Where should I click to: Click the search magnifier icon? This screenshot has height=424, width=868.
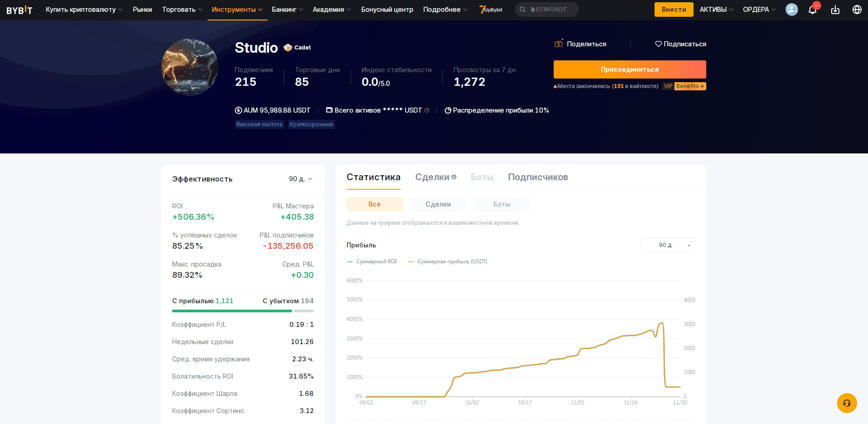point(522,10)
